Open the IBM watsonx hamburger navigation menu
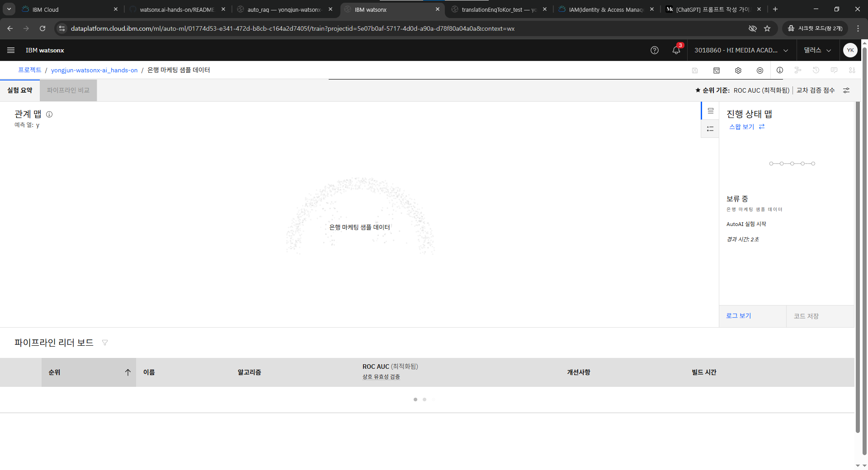This screenshot has width=868, height=470. (x=11, y=50)
